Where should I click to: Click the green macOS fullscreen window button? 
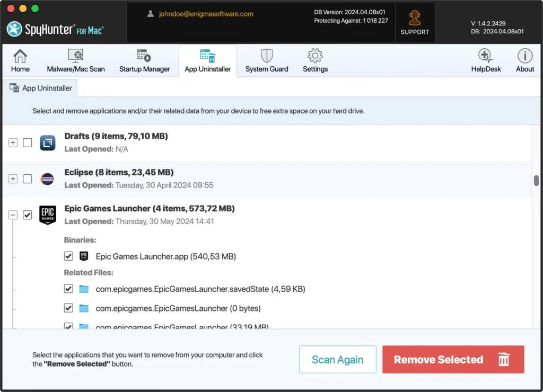[x=35, y=8]
